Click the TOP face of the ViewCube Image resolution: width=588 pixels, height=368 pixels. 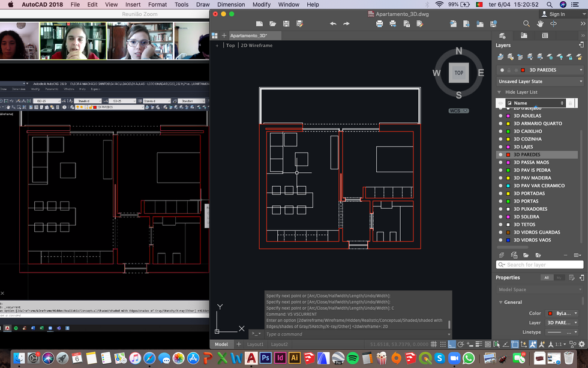click(x=458, y=73)
